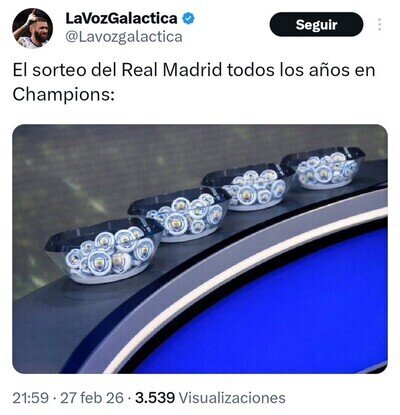Click the leftmost bowl in the photo
The height and width of the screenshot is (415, 400).
pos(103,249)
